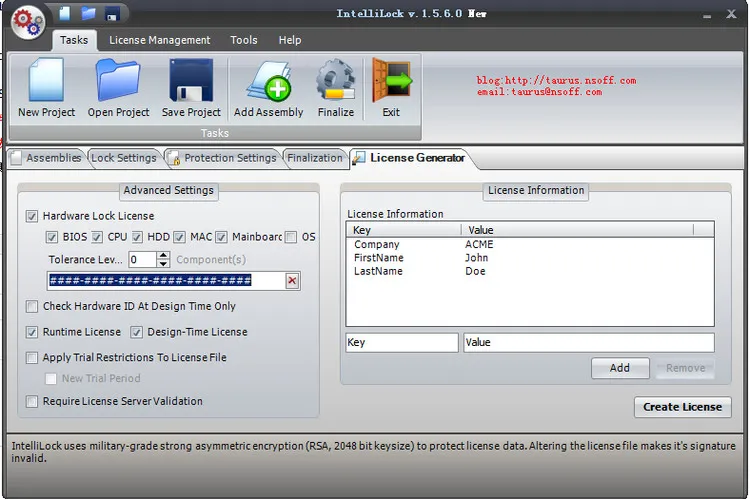Image resolution: width=750 pixels, height=499 pixels.
Task: Uncheck the MAC hardware option
Action: (x=179, y=237)
